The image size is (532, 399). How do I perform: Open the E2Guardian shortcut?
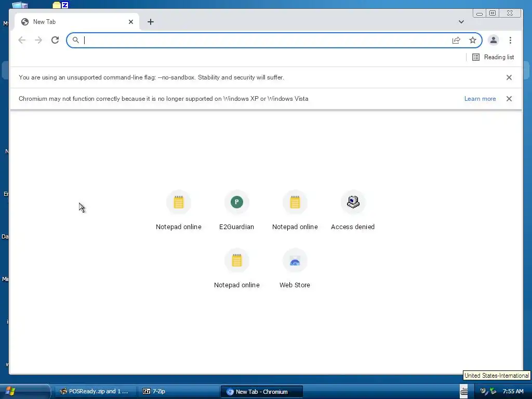click(237, 211)
